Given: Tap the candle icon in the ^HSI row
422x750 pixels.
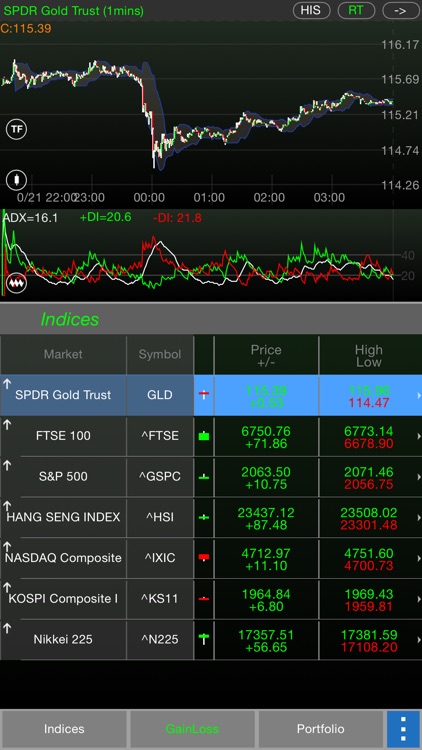Looking at the screenshot, I should point(204,517).
